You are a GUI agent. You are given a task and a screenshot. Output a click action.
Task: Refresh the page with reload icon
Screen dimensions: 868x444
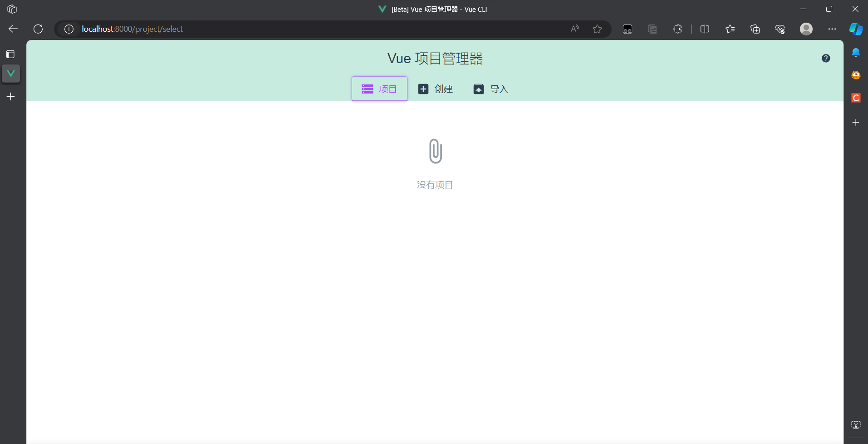pyautogui.click(x=38, y=29)
